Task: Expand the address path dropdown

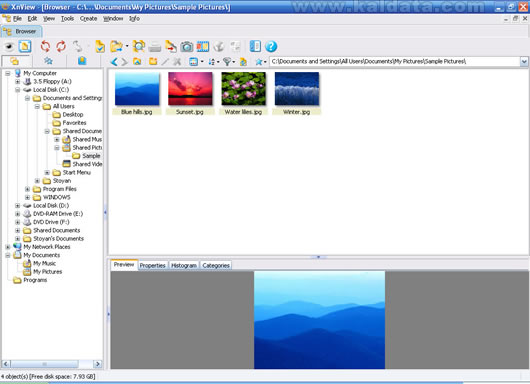Action: [x=524, y=62]
